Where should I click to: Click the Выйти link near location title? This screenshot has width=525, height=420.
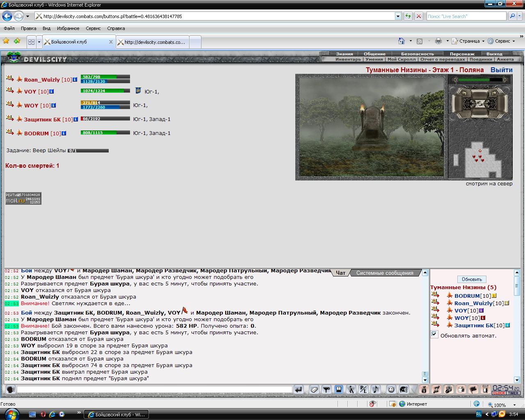[x=501, y=70]
